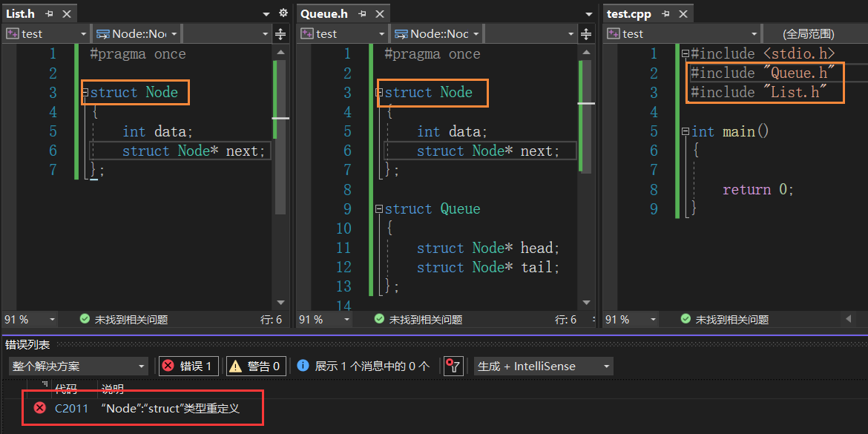Click the clear filter funnel icon

453,366
